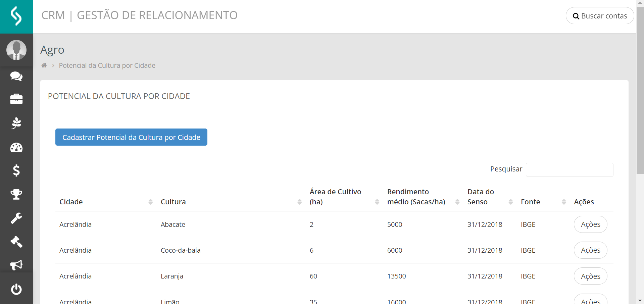Open the wrench settings sidebar icon

point(16,218)
